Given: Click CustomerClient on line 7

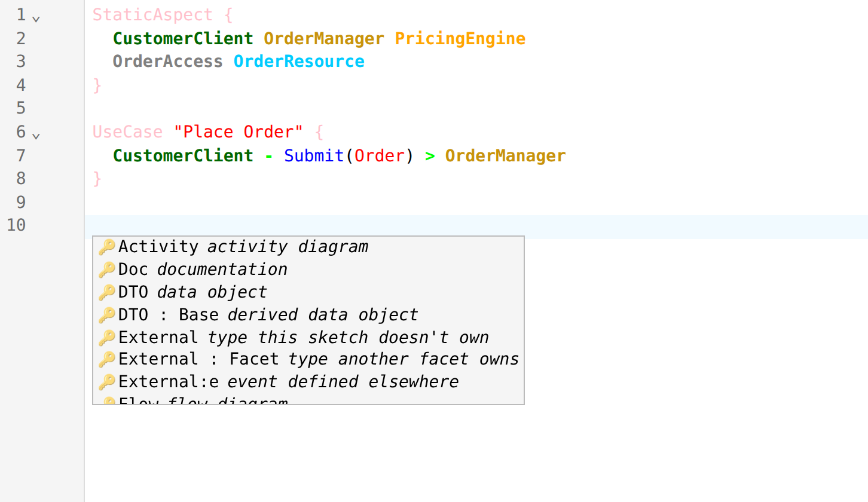Looking at the screenshot, I should (x=183, y=155).
